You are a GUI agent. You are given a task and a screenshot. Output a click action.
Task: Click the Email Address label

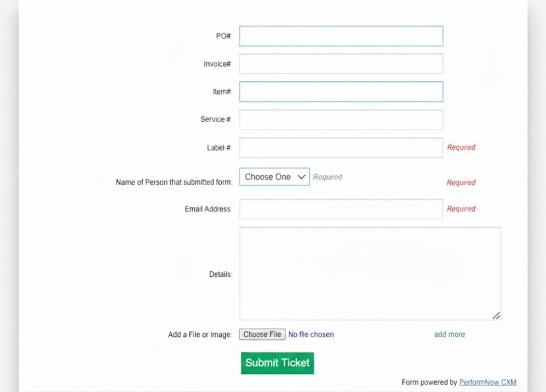[x=206, y=209]
